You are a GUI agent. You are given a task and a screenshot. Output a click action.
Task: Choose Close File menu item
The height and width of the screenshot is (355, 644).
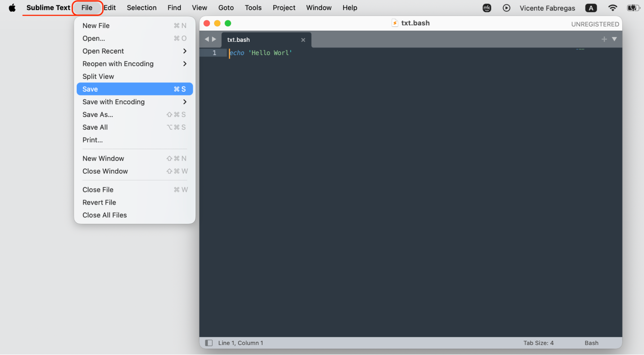coord(135,190)
